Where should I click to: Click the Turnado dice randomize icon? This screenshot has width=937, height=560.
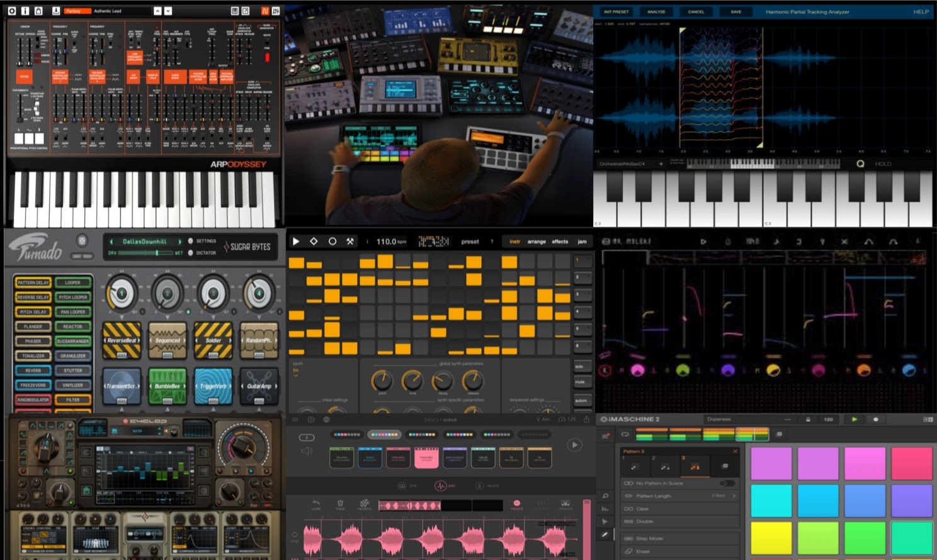(x=82, y=240)
